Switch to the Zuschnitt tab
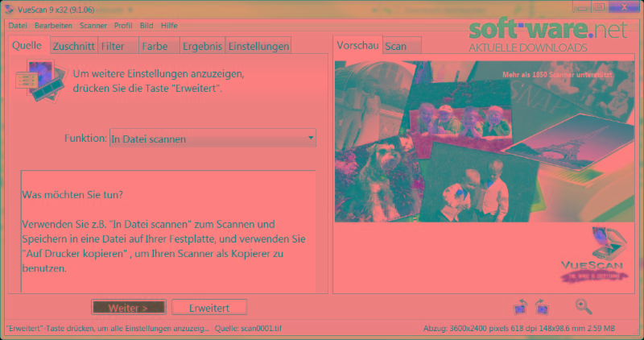644x340 pixels. (x=74, y=46)
